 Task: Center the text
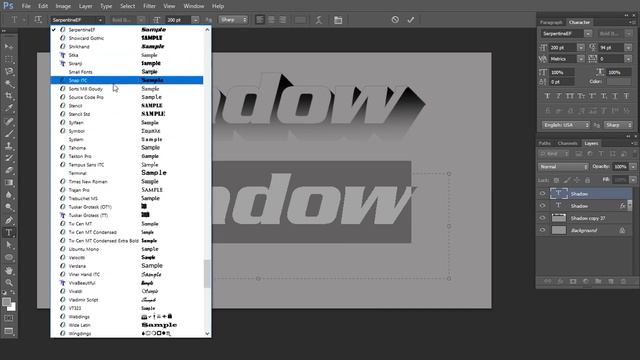click(271, 20)
